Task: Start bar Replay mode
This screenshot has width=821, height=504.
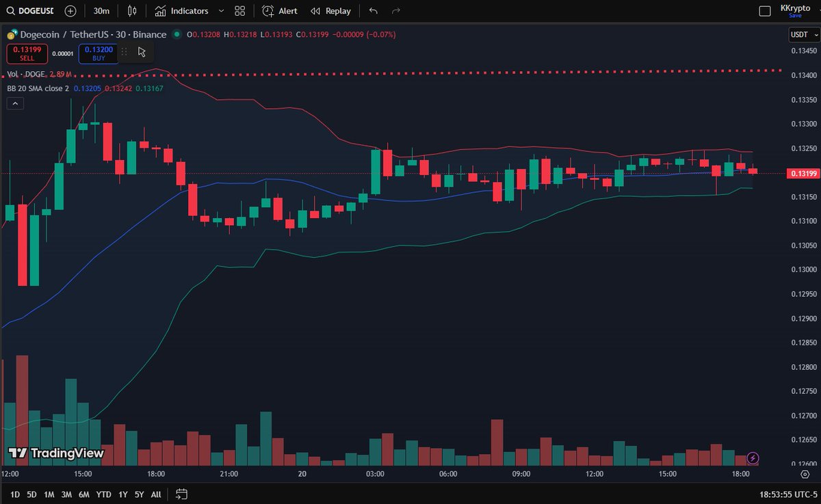Action: click(x=331, y=10)
